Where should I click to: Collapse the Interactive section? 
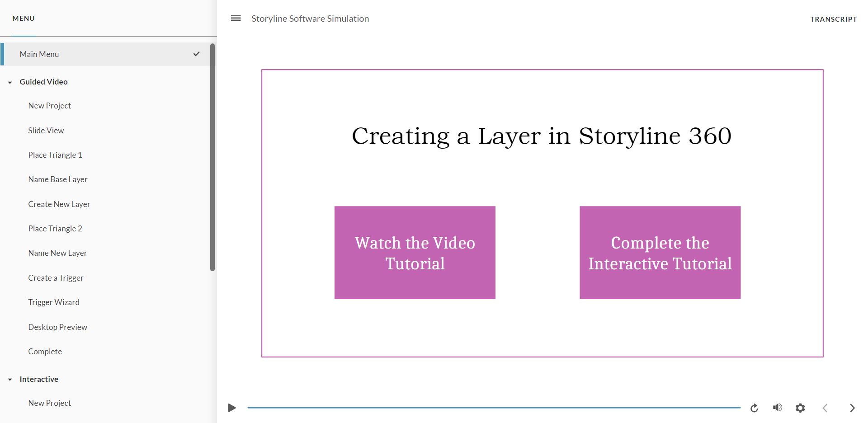click(x=10, y=379)
